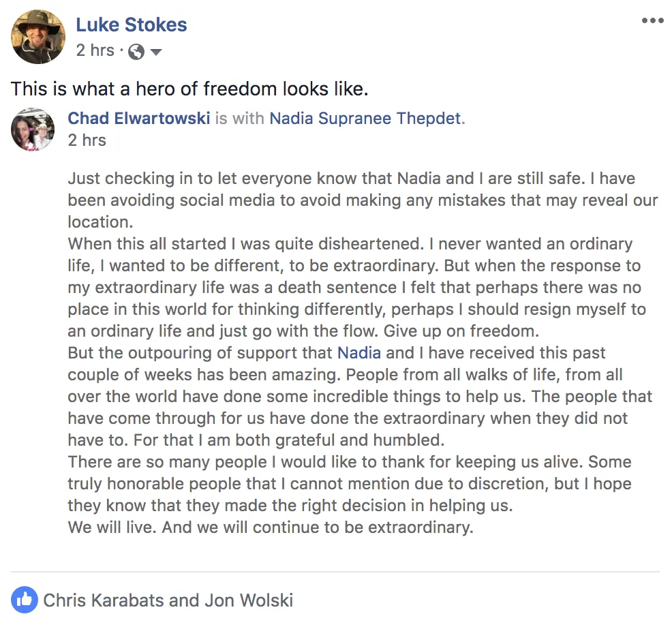Image resolution: width=672 pixels, height=627 pixels.
Task: Open Luke Stokes profile picture
Action: pos(38,37)
